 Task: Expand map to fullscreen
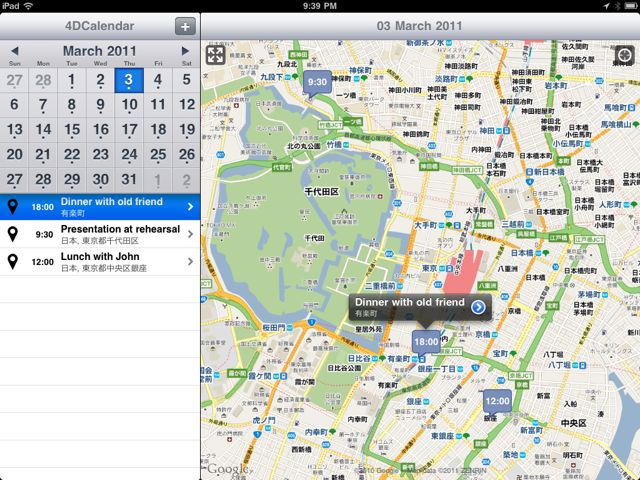(215, 55)
